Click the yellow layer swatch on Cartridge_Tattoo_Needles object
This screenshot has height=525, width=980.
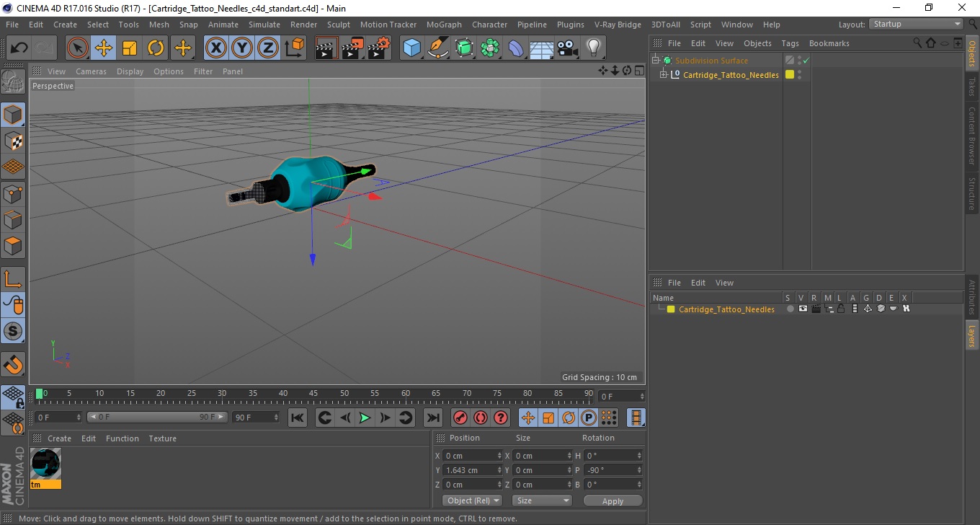[x=790, y=74]
